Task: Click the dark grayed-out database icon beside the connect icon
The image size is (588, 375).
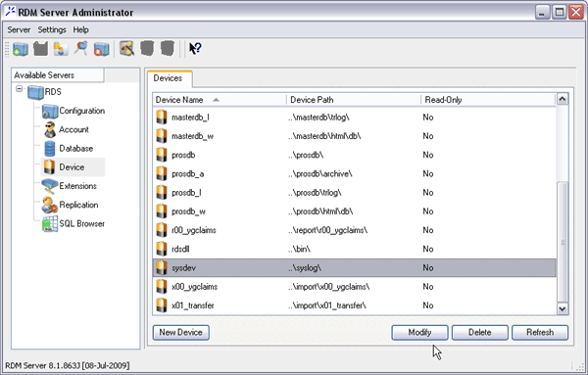Action: [x=41, y=49]
